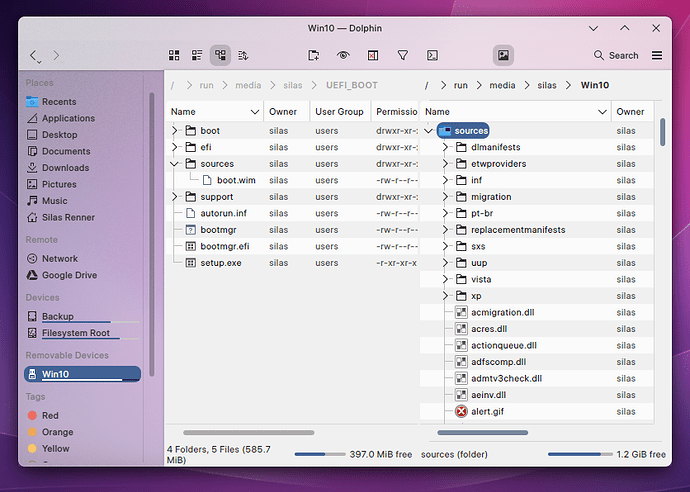
Task: Sort left pane by Name column
Action: click(215, 112)
